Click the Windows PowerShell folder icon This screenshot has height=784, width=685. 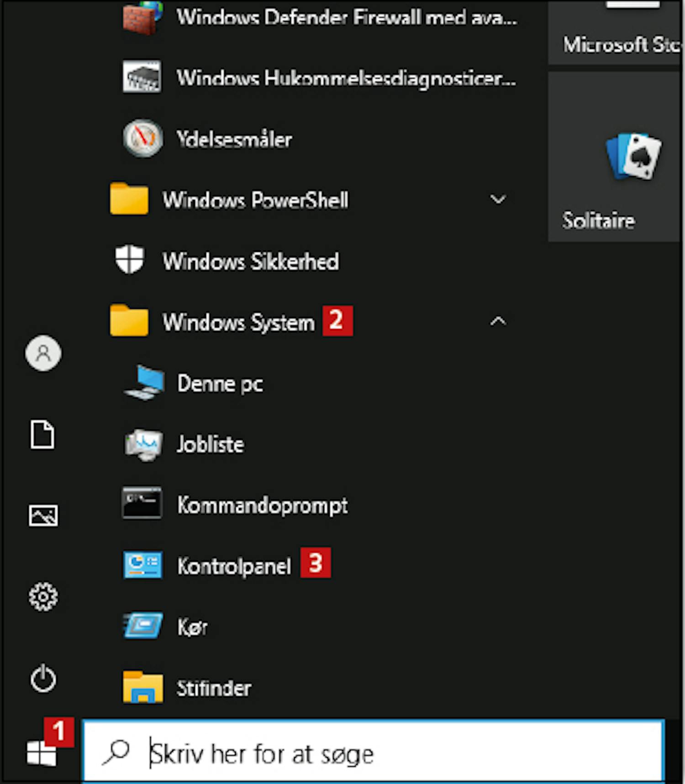[129, 199]
